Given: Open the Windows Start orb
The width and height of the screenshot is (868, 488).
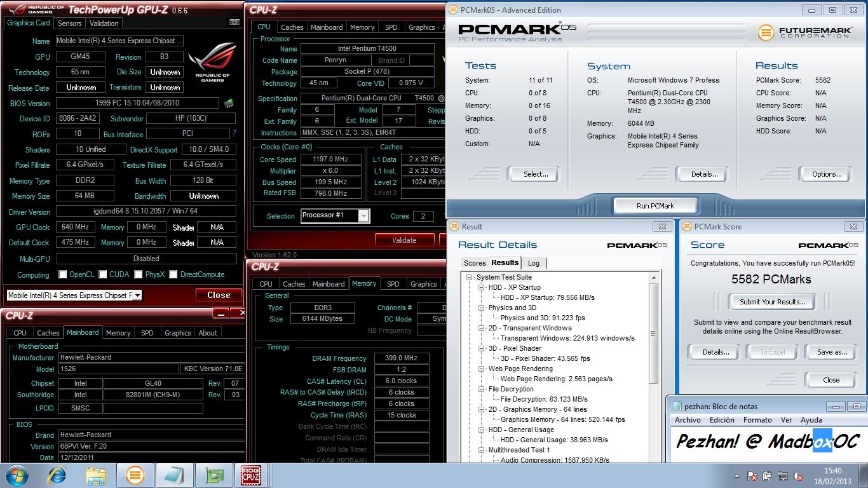Looking at the screenshot, I should click(x=17, y=475).
